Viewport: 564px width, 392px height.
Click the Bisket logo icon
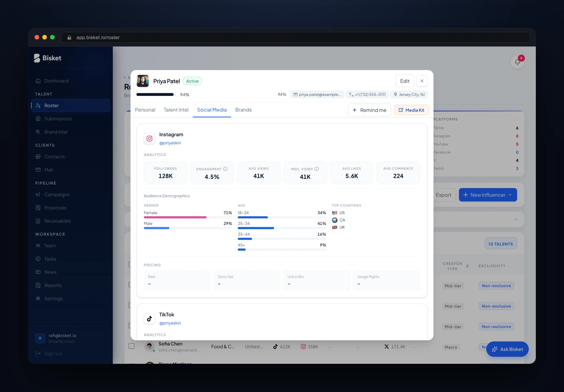click(x=37, y=58)
